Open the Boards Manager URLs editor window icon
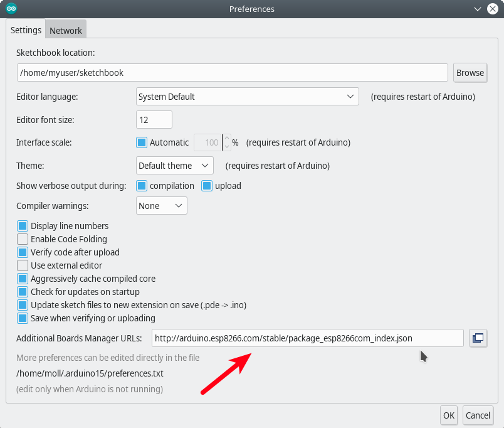 coord(478,338)
